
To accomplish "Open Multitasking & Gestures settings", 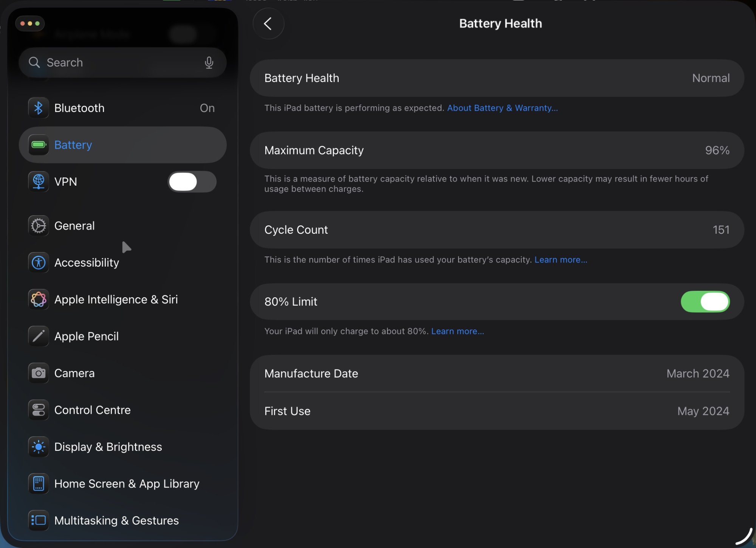I will [116, 521].
